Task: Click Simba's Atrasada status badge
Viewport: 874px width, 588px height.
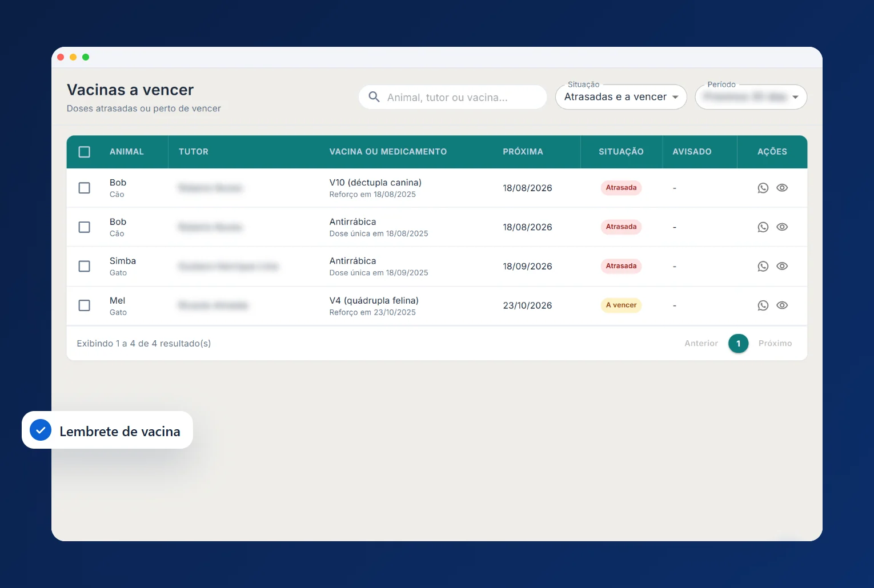Action: point(621,266)
